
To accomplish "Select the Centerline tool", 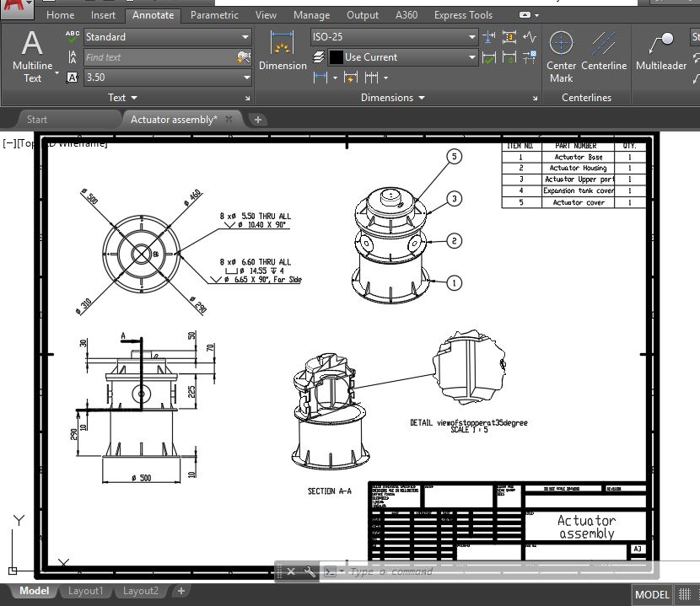I will (x=604, y=51).
